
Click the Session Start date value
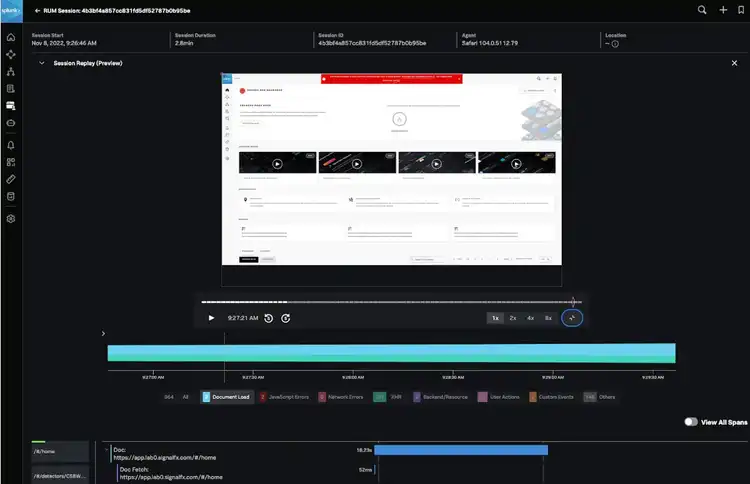click(x=64, y=43)
